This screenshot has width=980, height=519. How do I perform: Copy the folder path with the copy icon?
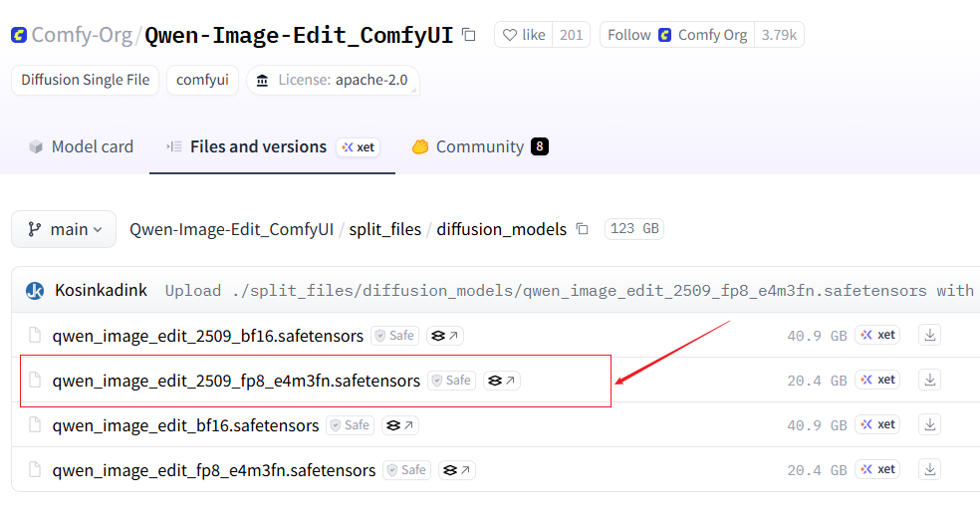583,229
